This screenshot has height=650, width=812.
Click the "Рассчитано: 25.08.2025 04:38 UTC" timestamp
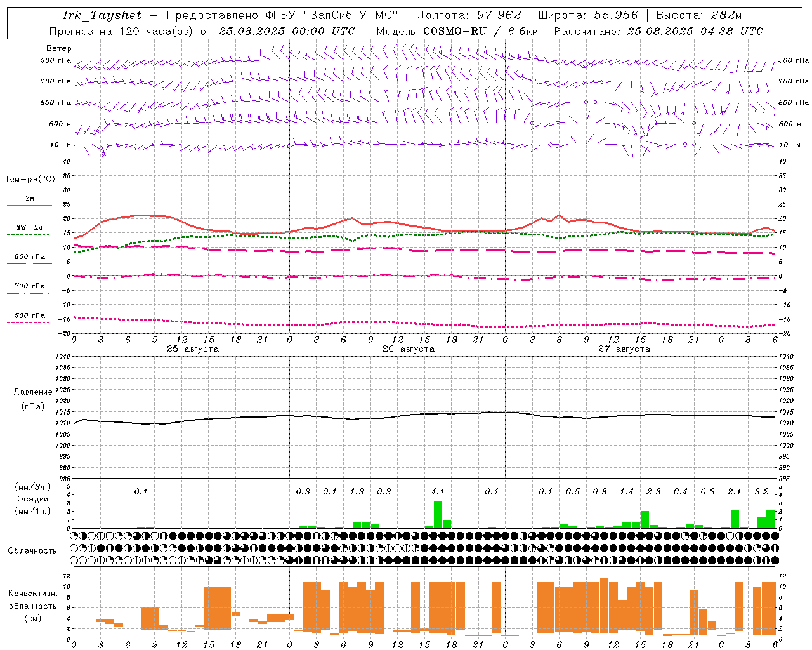click(x=658, y=31)
